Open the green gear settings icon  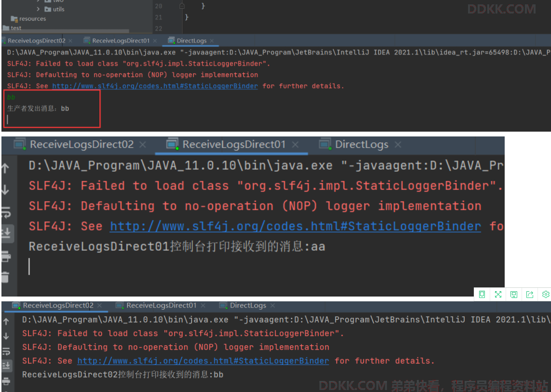point(545,294)
